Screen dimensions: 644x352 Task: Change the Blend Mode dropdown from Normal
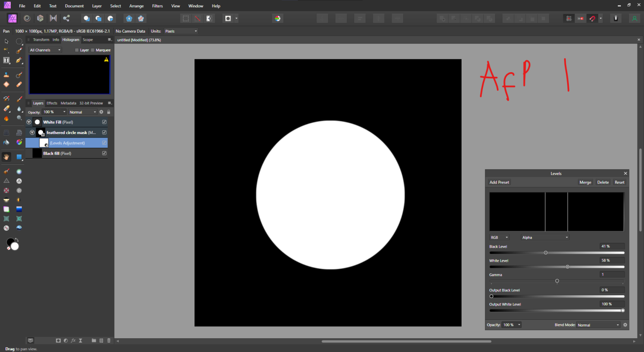(598, 325)
